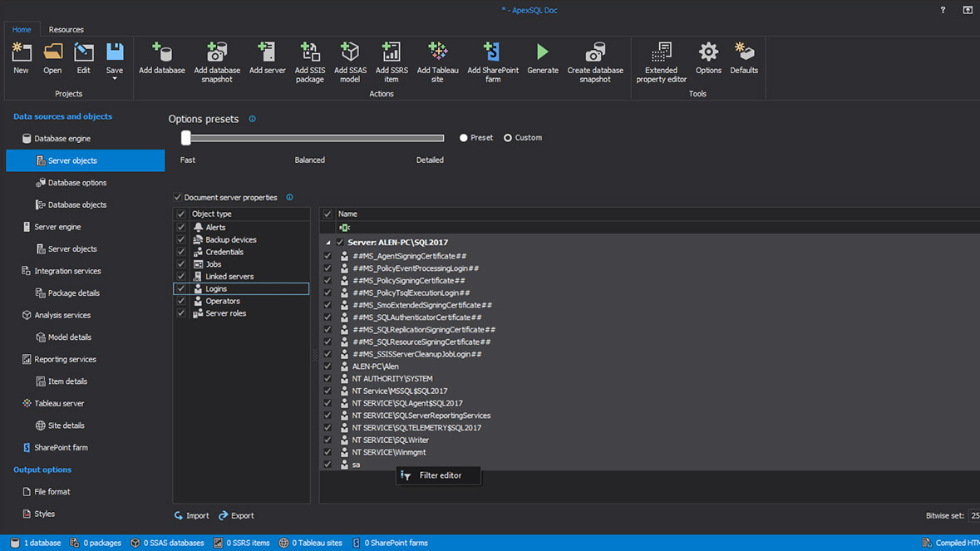Toggle Document server properties checkbox
The image size is (980, 551).
pos(178,198)
